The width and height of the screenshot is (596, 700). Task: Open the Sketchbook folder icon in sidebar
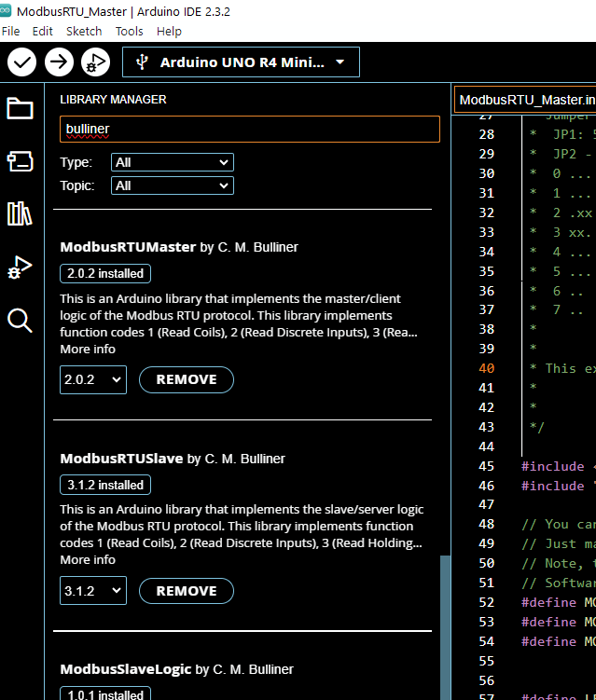coord(21,108)
